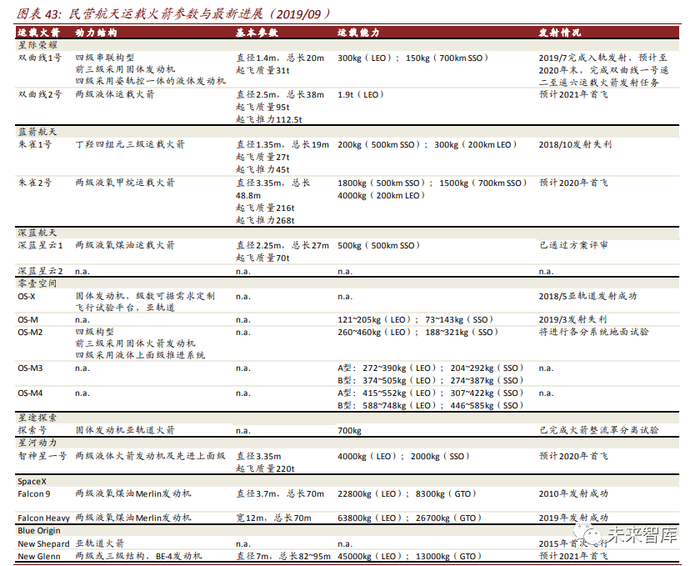700x566 pixels.
Task: Select the 深蓝航天 section row
Action: click(x=347, y=233)
